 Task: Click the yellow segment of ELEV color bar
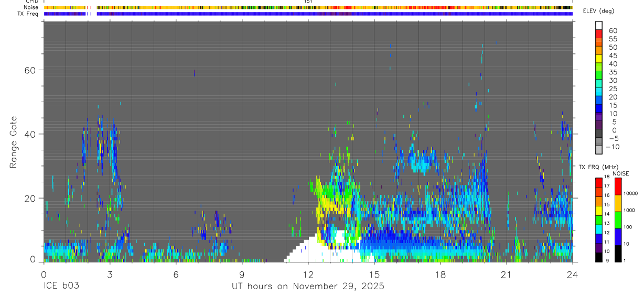tap(599, 59)
